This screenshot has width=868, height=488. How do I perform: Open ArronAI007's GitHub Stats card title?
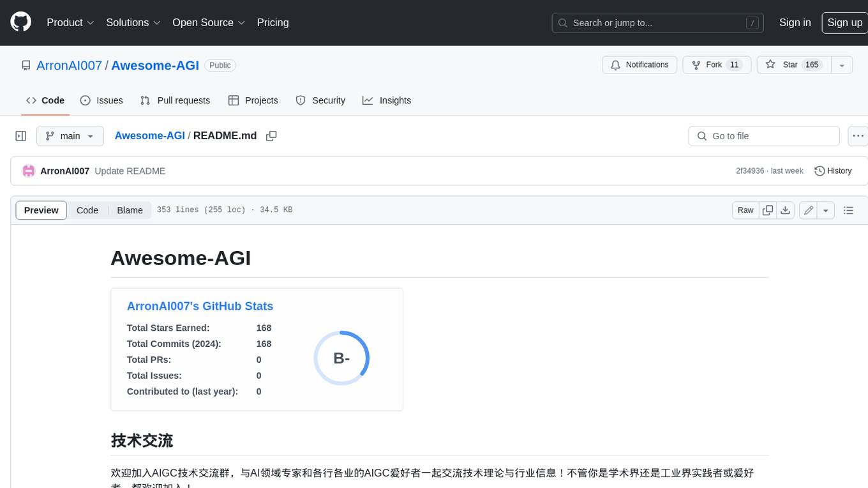pos(200,306)
